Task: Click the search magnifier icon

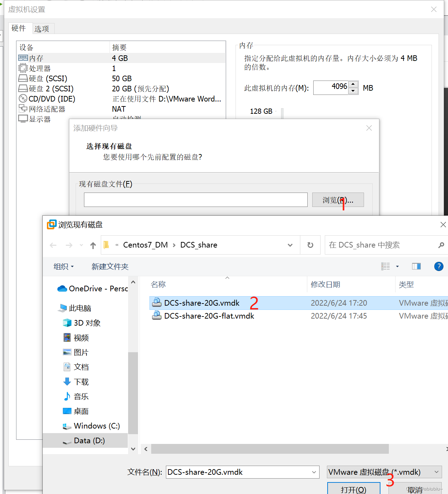Action: (x=441, y=245)
